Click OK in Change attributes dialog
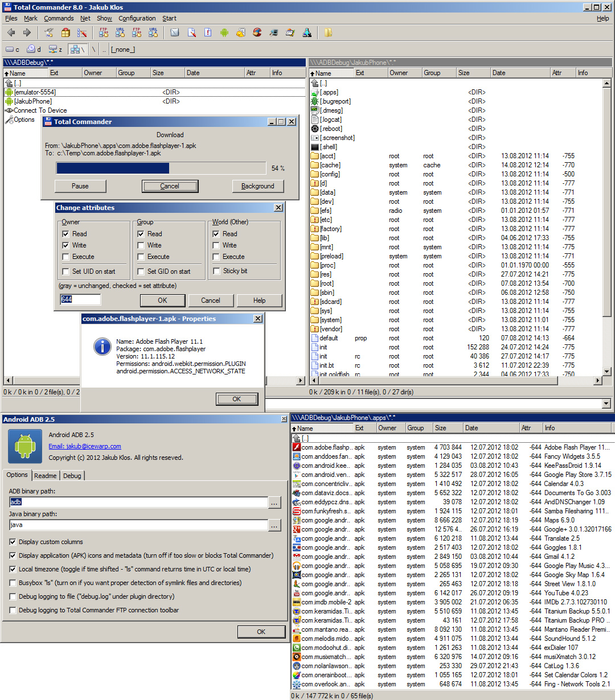The height and width of the screenshot is (700, 615). (x=162, y=300)
